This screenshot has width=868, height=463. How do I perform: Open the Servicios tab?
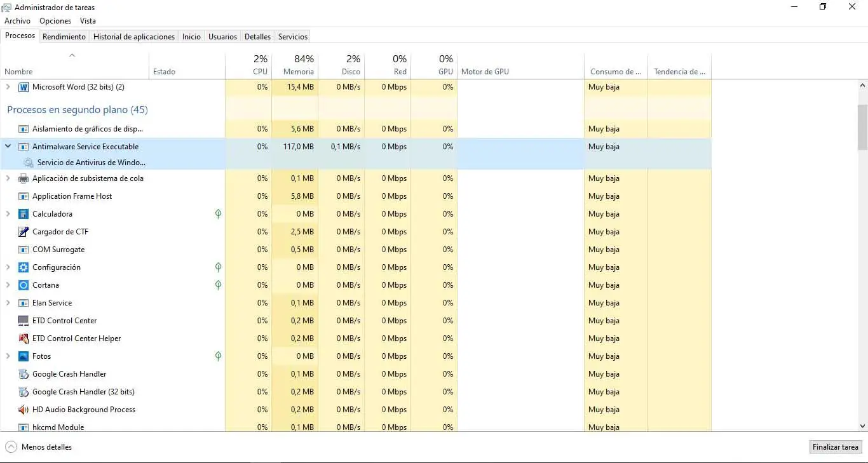[293, 37]
